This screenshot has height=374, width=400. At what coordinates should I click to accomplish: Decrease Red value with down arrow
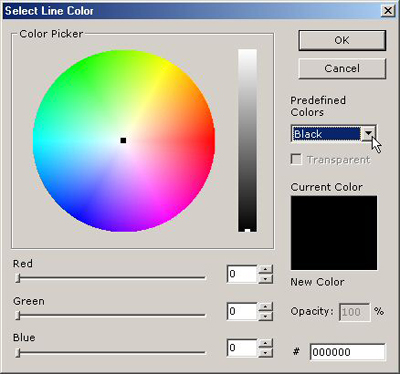(x=265, y=279)
